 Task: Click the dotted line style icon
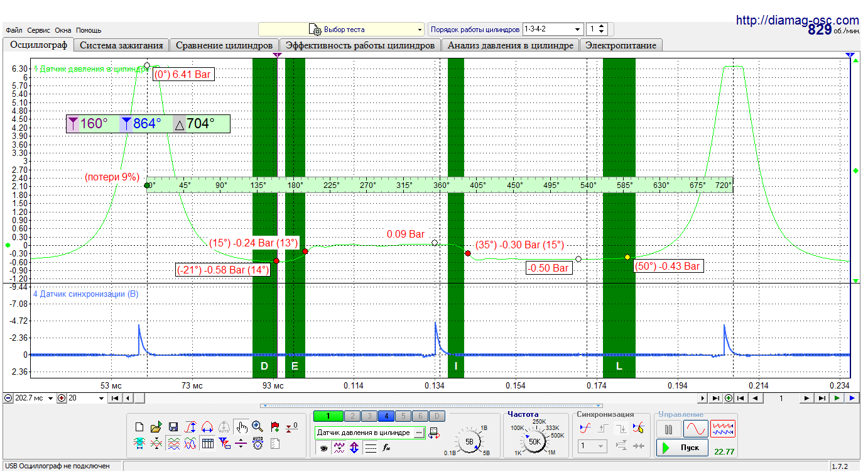[x=370, y=448]
